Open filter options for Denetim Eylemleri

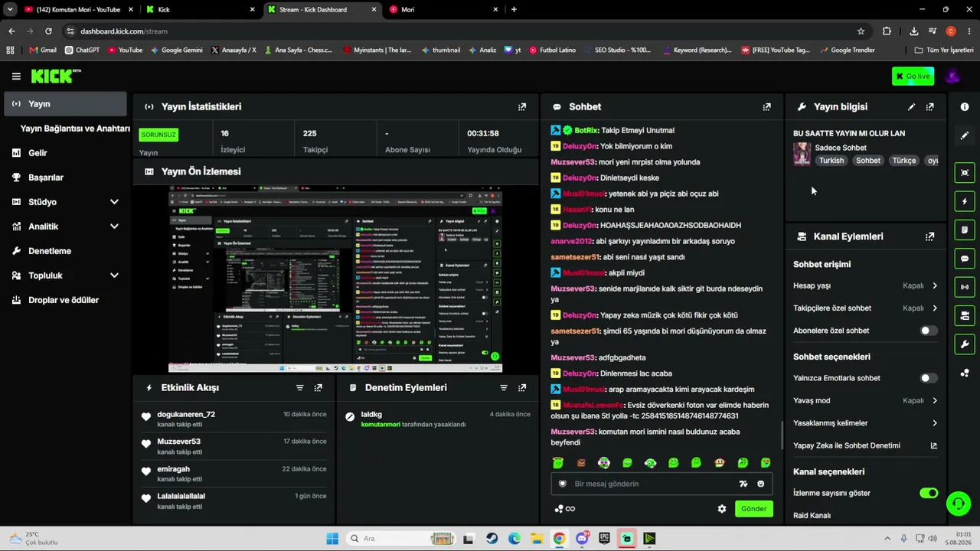[x=504, y=388]
